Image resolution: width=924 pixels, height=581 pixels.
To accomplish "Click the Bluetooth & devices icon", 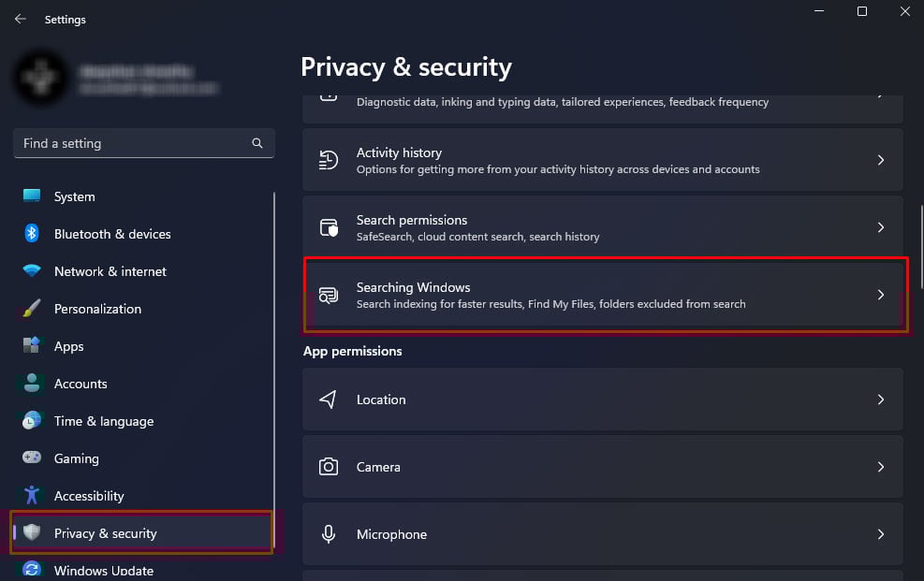I will coord(32,234).
